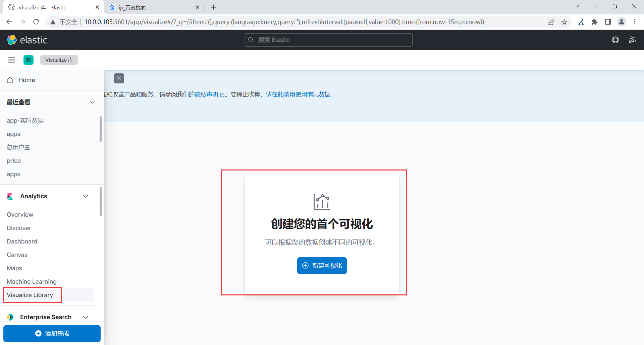Click the Analytics Kibana logo icon
The width and height of the screenshot is (644, 345).
[x=10, y=196]
